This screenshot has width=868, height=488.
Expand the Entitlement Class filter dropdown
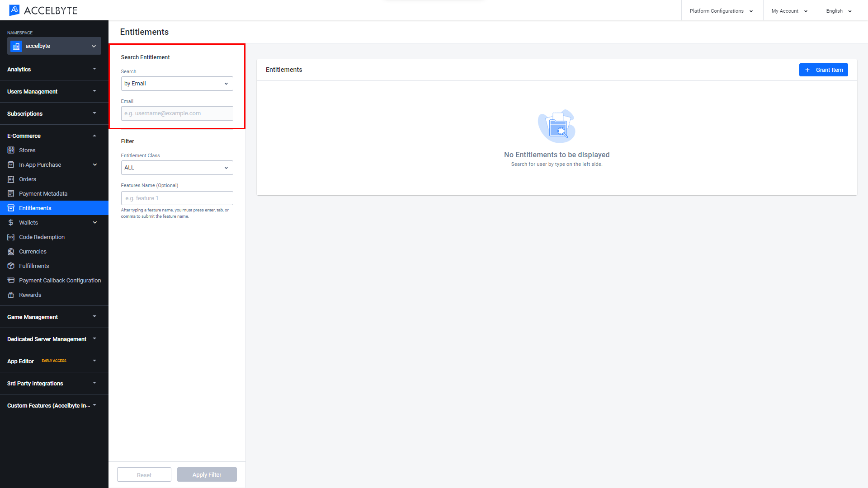[x=176, y=168]
